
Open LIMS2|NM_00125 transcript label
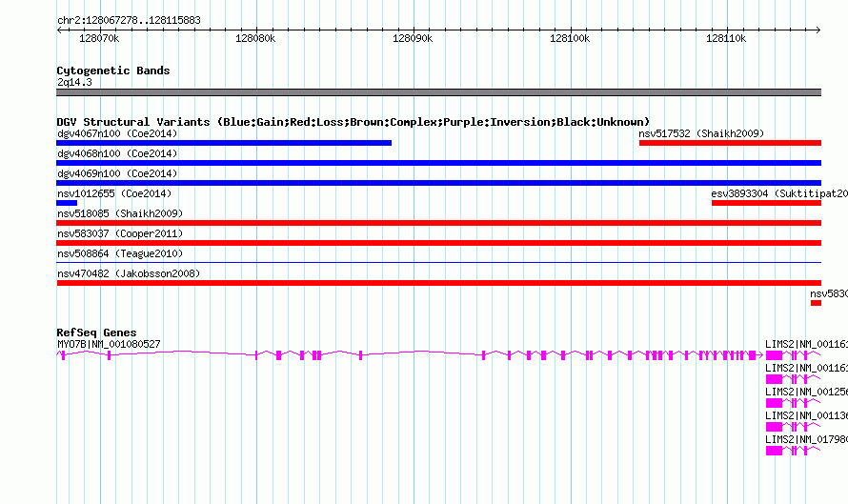(x=806, y=392)
